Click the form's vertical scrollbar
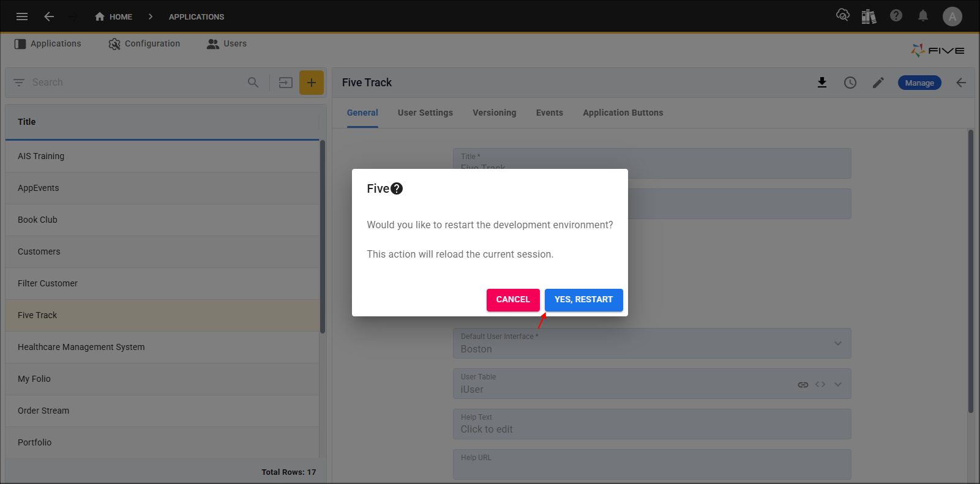 971,271
